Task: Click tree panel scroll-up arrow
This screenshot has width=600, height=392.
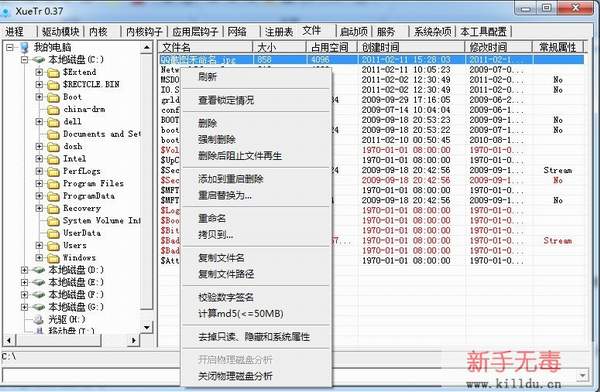Action: tap(147, 47)
